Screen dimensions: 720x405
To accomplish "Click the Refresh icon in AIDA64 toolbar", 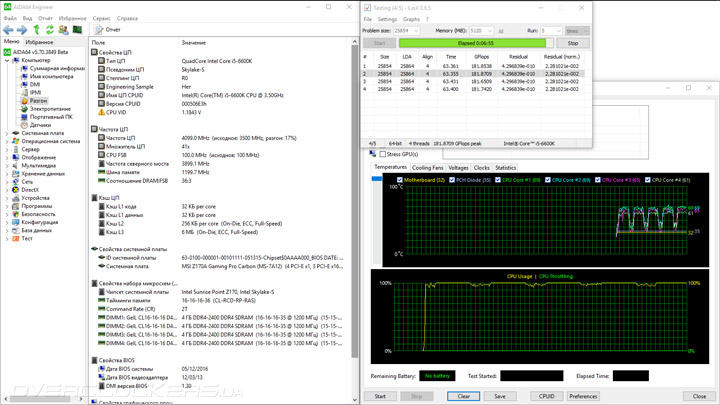I will (49, 30).
